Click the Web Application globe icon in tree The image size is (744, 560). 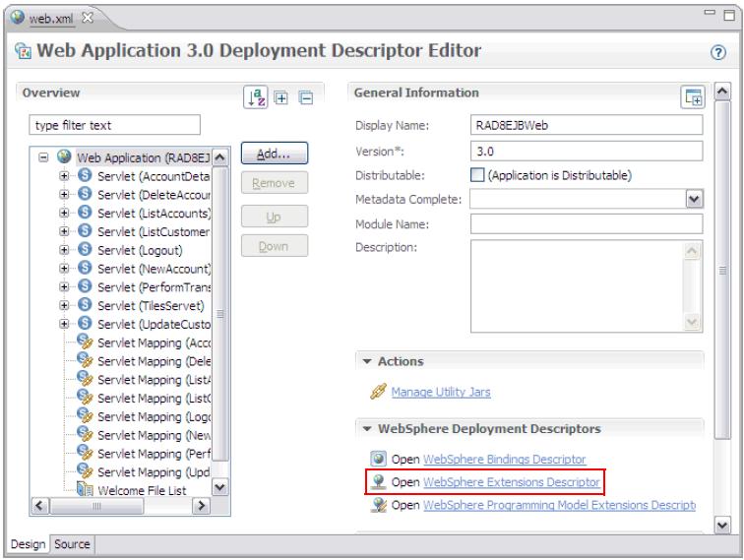[x=64, y=156]
